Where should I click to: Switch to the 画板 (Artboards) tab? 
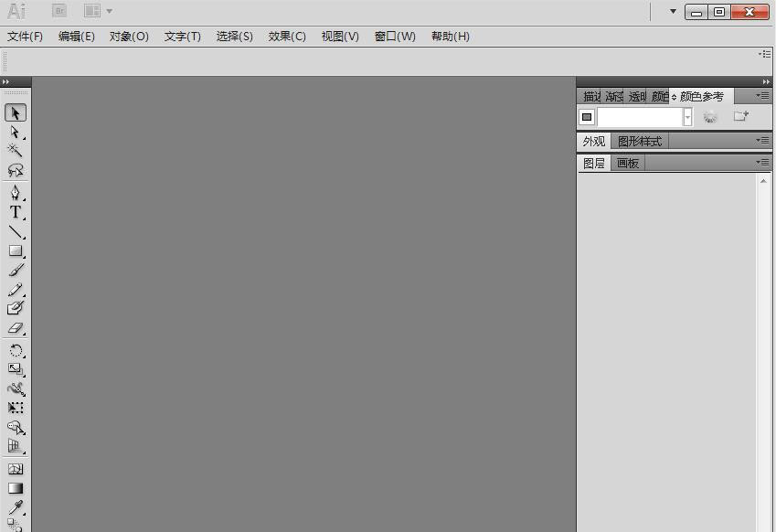(x=627, y=163)
